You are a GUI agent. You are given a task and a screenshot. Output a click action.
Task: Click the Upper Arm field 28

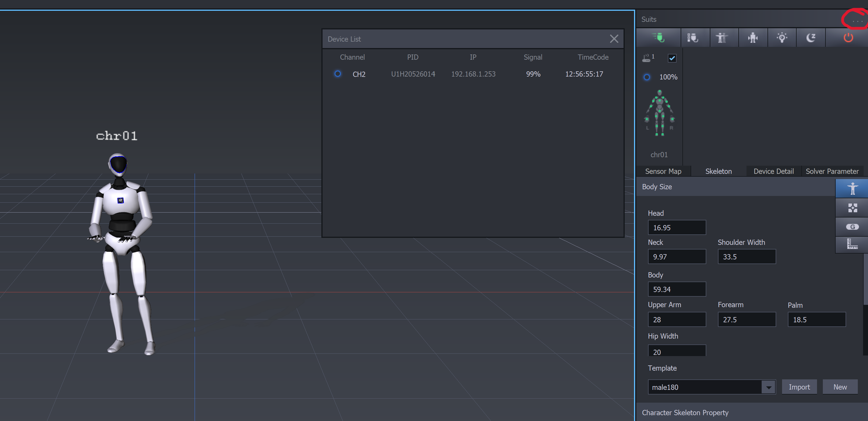tap(677, 319)
